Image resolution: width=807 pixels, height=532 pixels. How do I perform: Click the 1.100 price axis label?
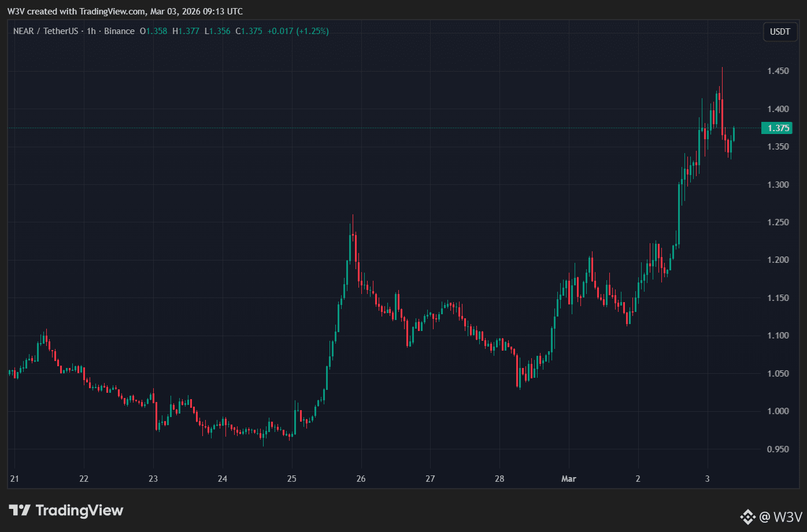pyautogui.click(x=778, y=336)
